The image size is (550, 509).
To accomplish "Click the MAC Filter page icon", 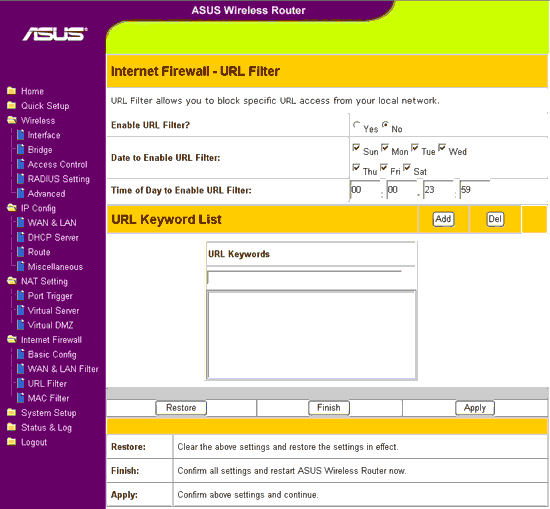I will pos(21,398).
